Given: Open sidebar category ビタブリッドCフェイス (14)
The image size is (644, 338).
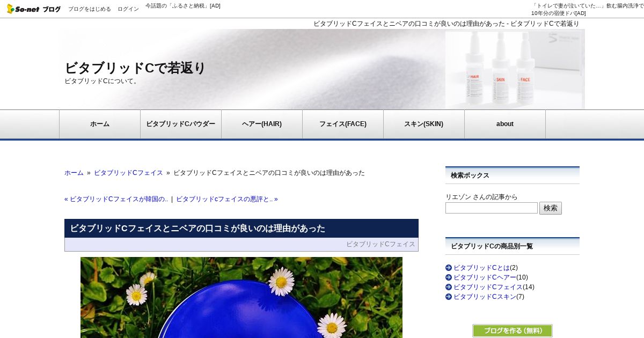Looking at the screenshot, I should click(x=488, y=287).
